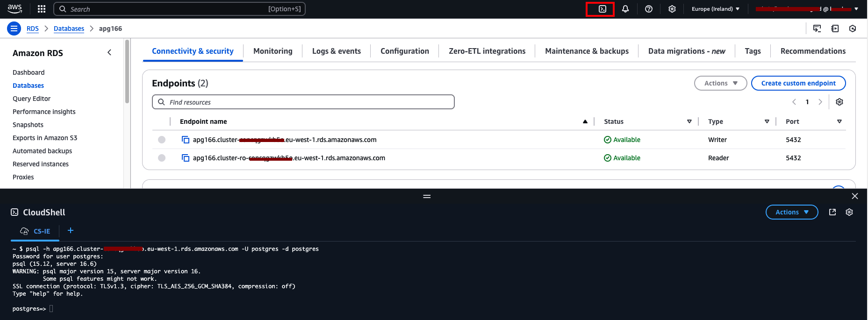Toggle the RDS side navigation hamburger menu
This screenshot has height=320, width=868.
tap(14, 28)
